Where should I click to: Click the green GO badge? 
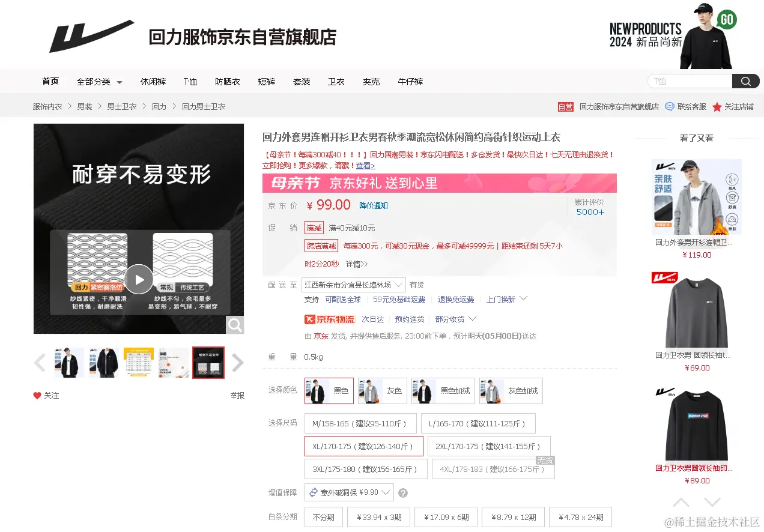pyautogui.click(x=727, y=19)
